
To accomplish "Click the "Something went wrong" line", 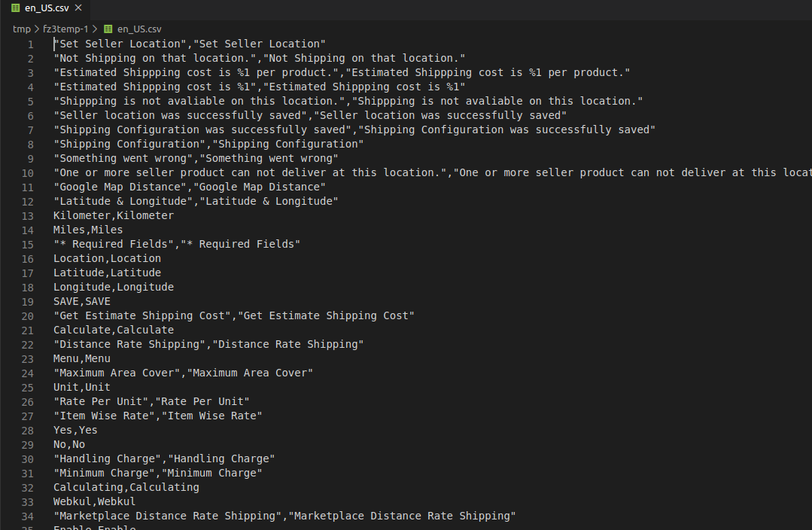I will pos(196,158).
